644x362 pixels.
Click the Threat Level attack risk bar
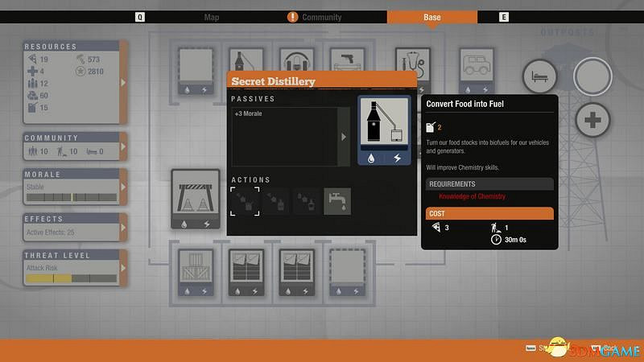click(x=71, y=278)
